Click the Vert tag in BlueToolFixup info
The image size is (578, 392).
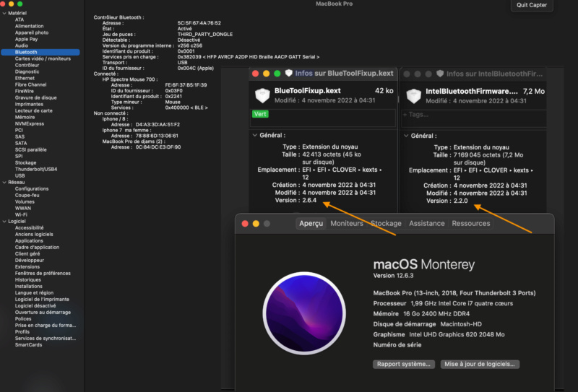pyautogui.click(x=260, y=114)
